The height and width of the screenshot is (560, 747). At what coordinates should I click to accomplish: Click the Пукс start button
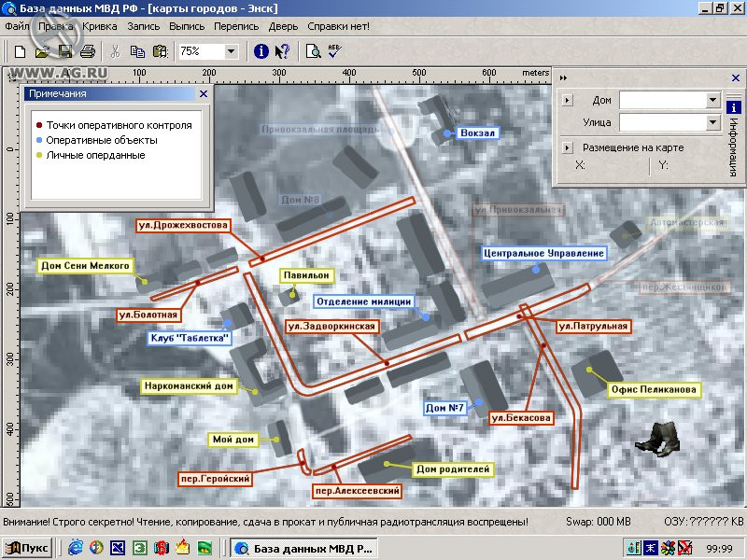(x=27, y=548)
